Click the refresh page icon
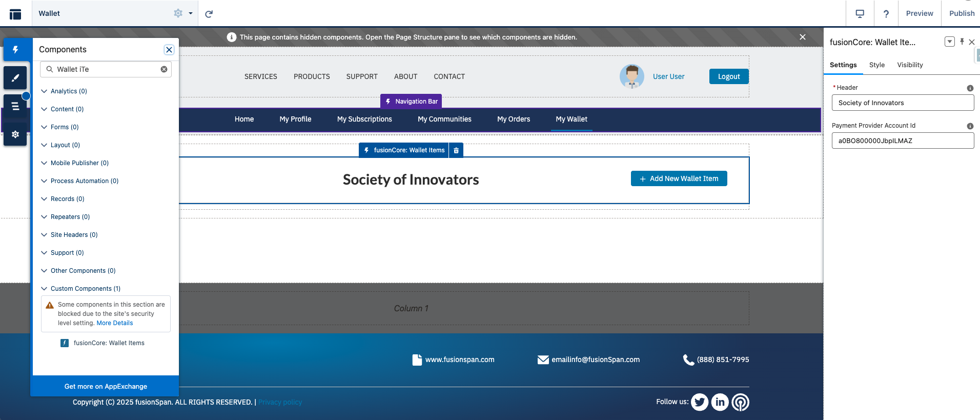The height and width of the screenshot is (420, 980). tap(209, 14)
